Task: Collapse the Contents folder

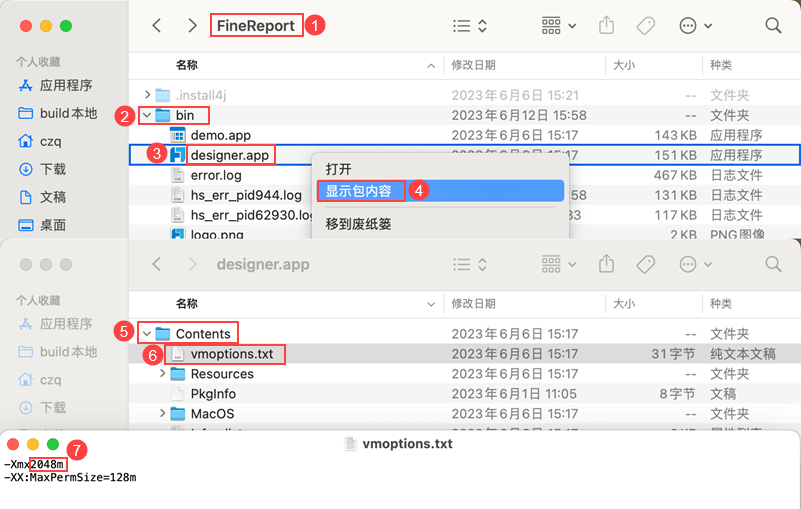Action: coord(147,334)
